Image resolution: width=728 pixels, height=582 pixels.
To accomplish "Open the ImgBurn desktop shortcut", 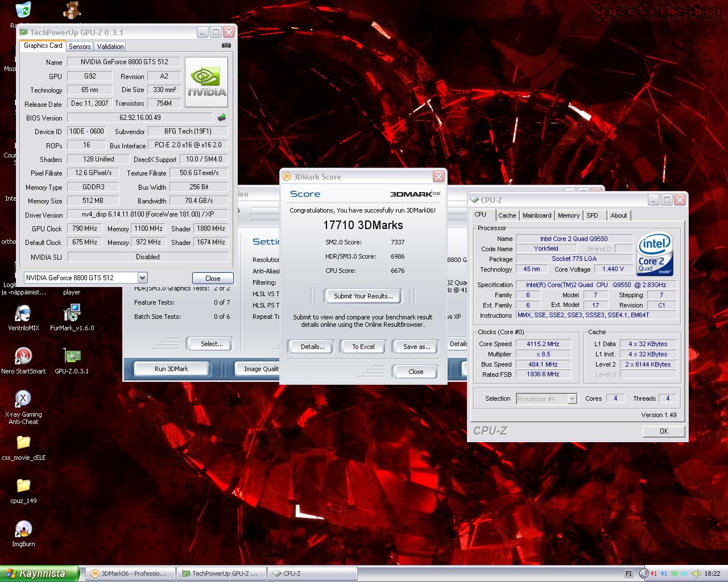I will click(23, 534).
